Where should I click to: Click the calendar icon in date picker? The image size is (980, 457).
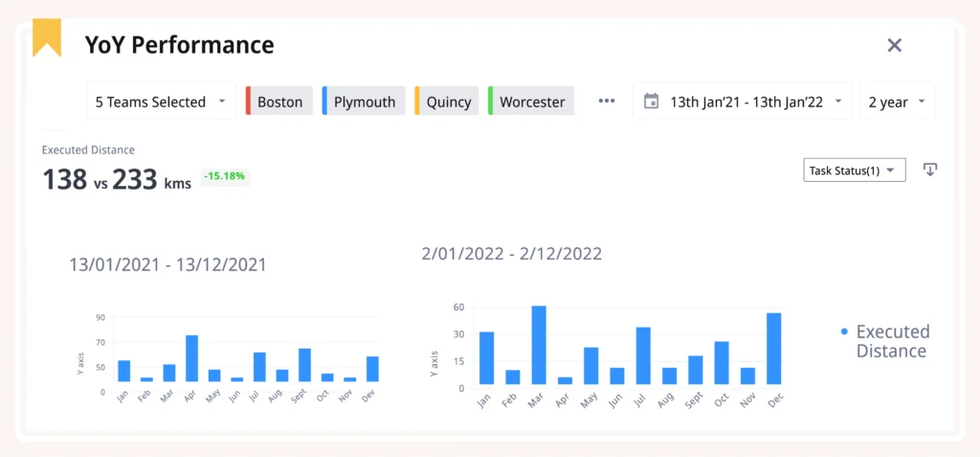tap(652, 102)
